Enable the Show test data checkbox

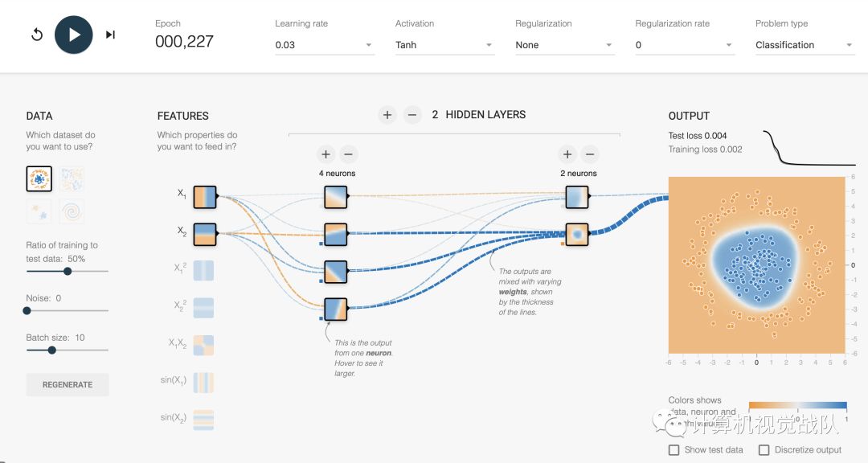[x=674, y=450]
